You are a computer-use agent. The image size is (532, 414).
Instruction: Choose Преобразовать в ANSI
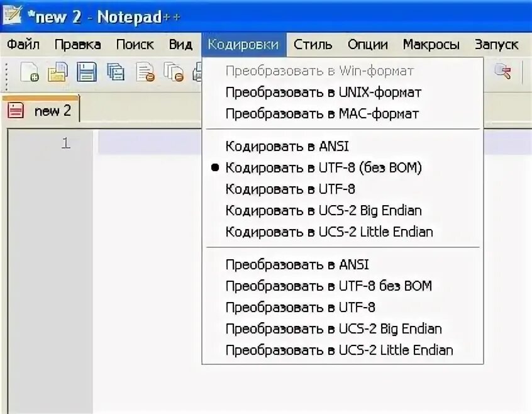pos(343,264)
